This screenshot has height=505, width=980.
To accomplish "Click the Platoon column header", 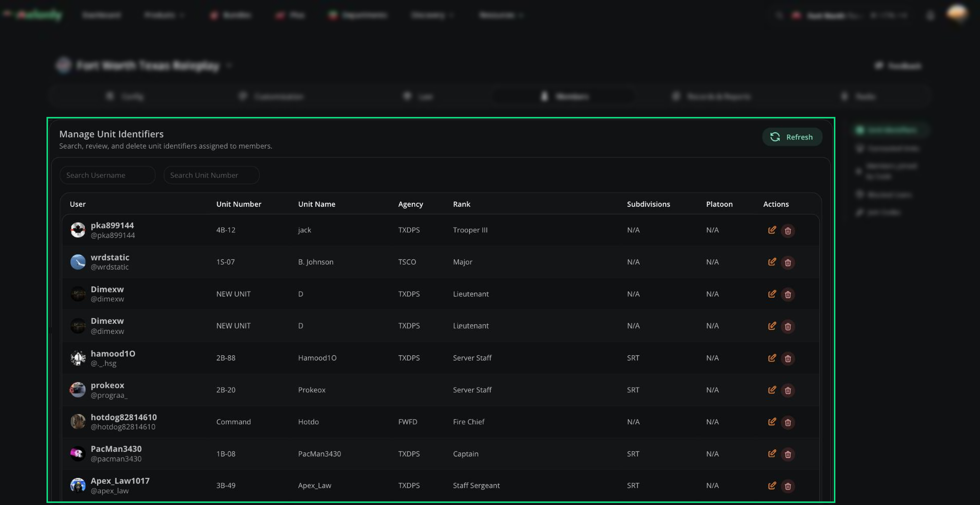I will click(x=719, y=204).
